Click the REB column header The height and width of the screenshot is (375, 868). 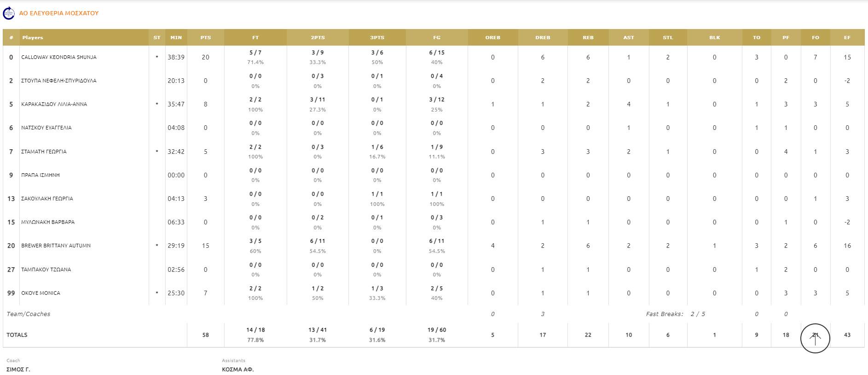point(588,38)
